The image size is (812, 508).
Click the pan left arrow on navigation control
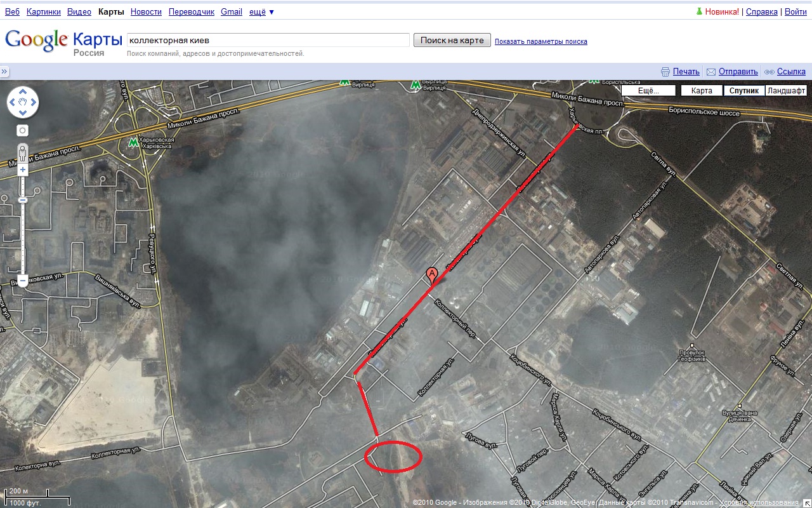point(12,102)
